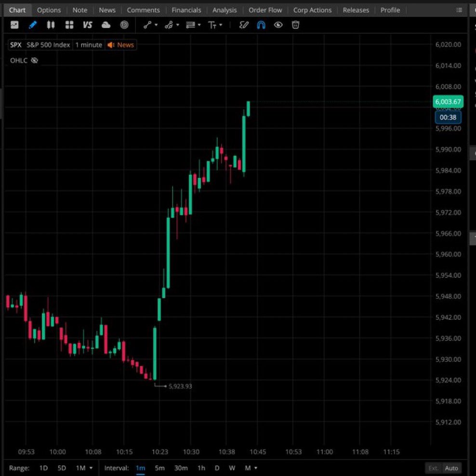Image resolution: width=476 pixels, height=476 pixels.
Task: Click the VS compare icon
Action: (87, 25)
